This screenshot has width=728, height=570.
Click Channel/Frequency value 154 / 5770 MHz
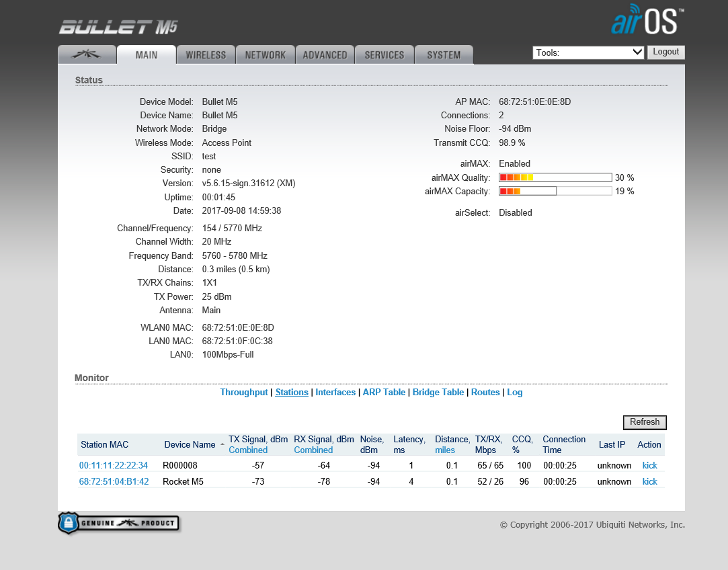pos(232,228)
